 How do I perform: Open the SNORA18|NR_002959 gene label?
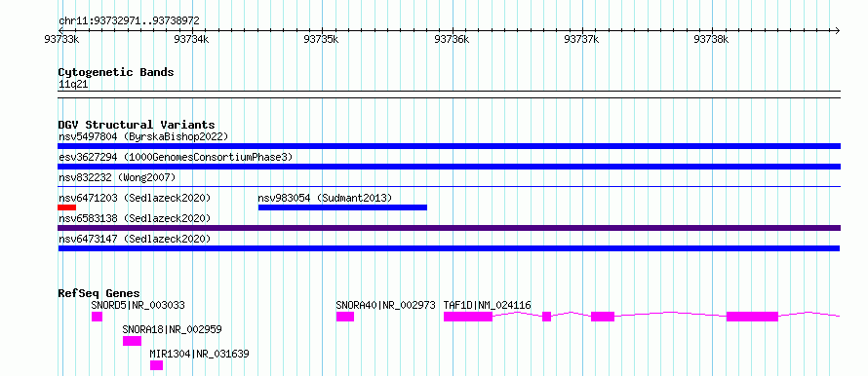click(x=172, y=329)
